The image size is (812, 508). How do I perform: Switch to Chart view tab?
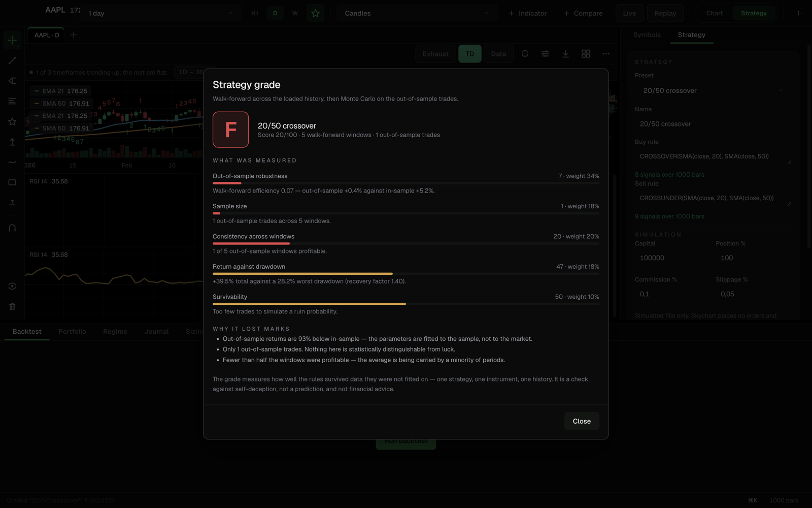point(714,13)
